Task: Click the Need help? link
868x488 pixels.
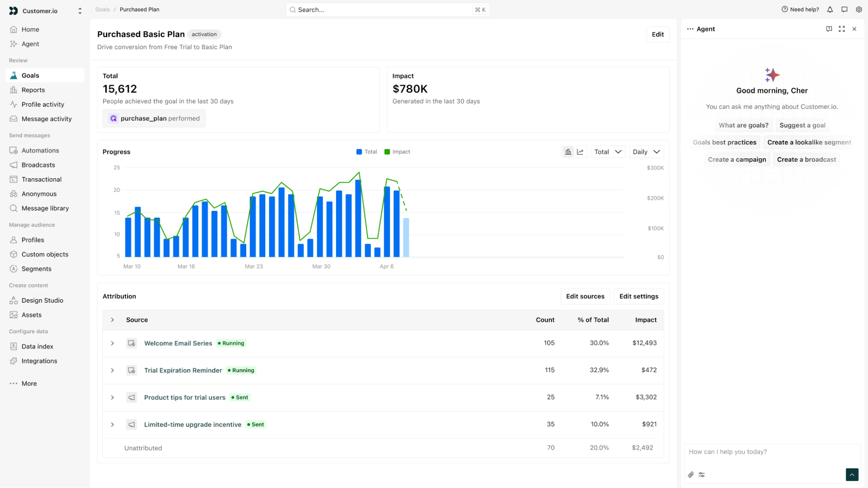Action: tap(800, 10)
